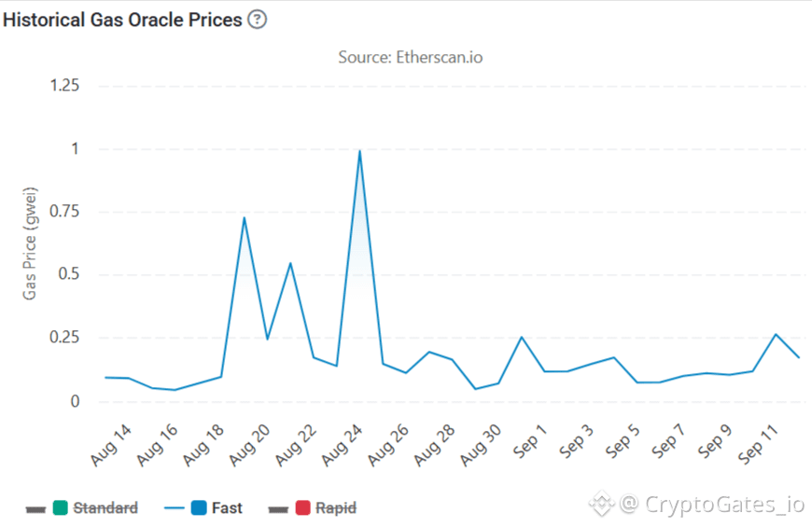Select the Sep 11 x-axis label
This screenshot has height=527, width=812.
click(759, 444)
